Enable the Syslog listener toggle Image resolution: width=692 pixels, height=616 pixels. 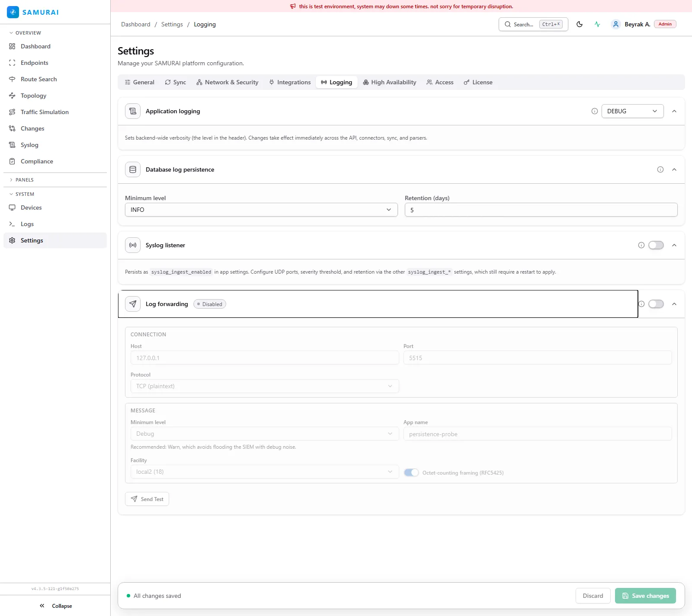pyautogui.click(x=656, y=245)
